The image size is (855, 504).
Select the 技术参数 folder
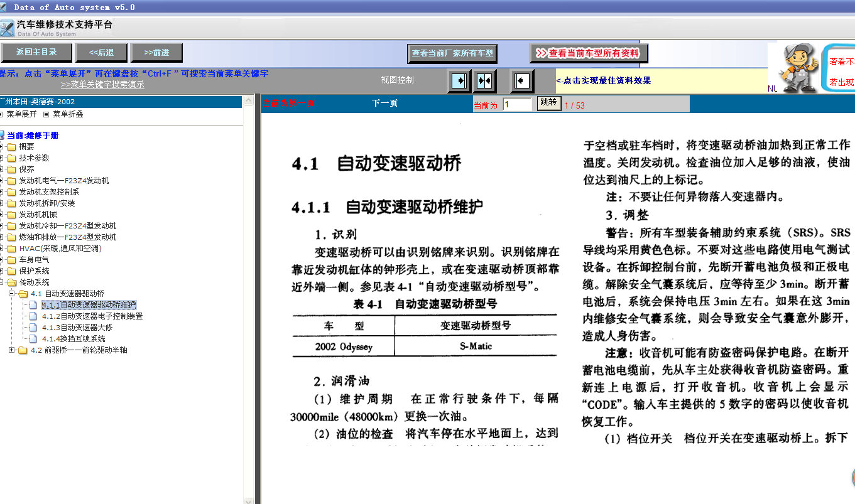click(34, 158)
